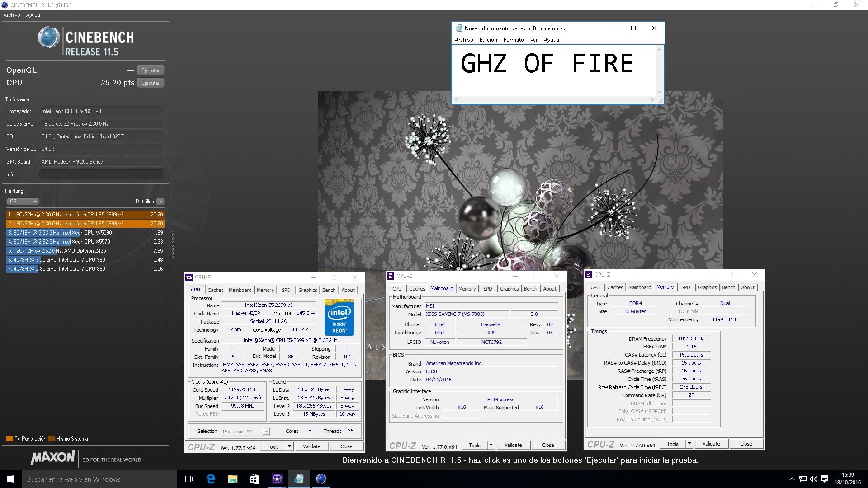This screenshot has height=488, width=868.
Task: Click the CPU-Z icon in the Mainboard window's title bar
Action: (x=391, y=276)
